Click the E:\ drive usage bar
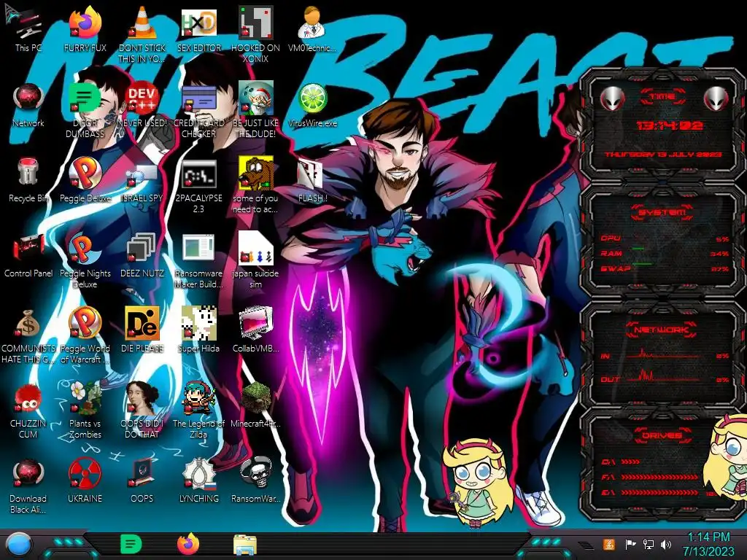Screen dimensions: 747x560 click(659, 492)
